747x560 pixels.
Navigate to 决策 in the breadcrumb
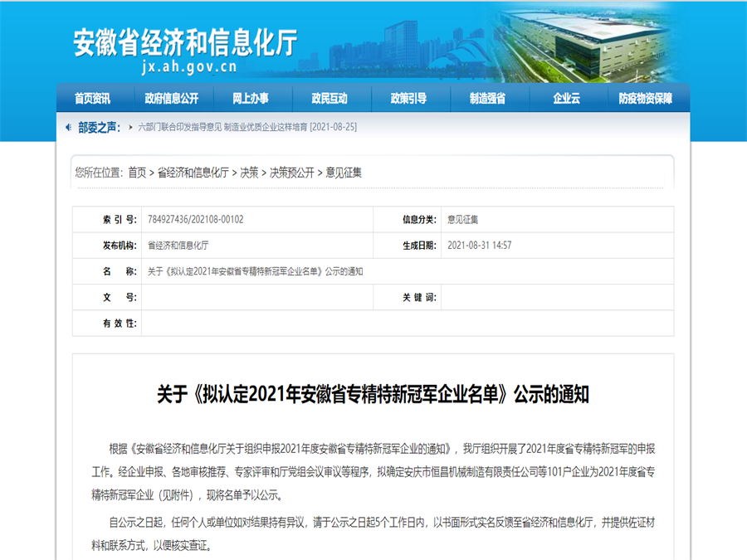[x=249, y=173]
